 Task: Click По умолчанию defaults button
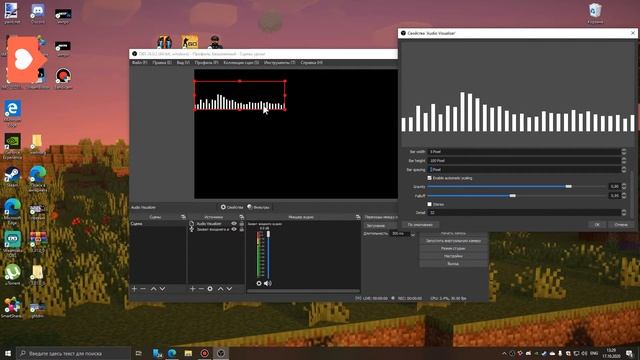[x=420, y=224]
